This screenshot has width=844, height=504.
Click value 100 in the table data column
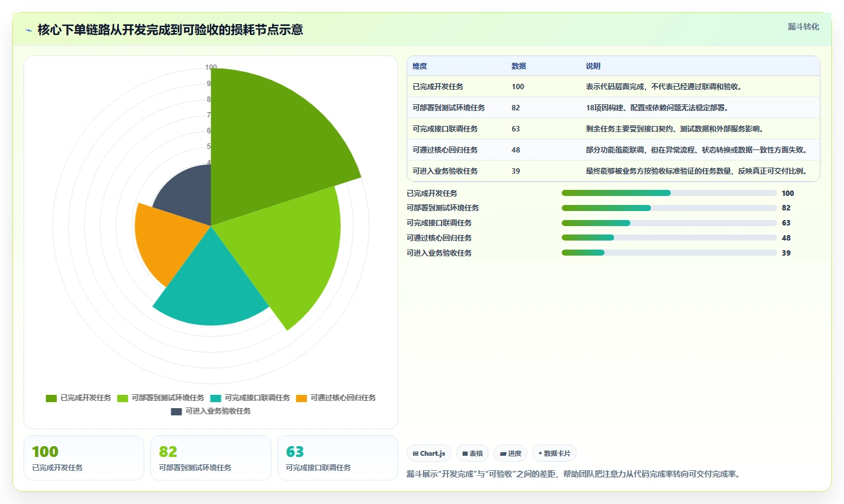point(518,87)
